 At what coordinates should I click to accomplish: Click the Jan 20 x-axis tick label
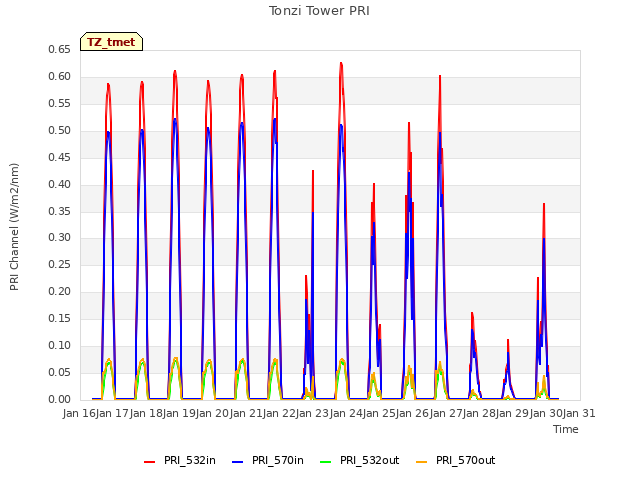click(212, 413)
